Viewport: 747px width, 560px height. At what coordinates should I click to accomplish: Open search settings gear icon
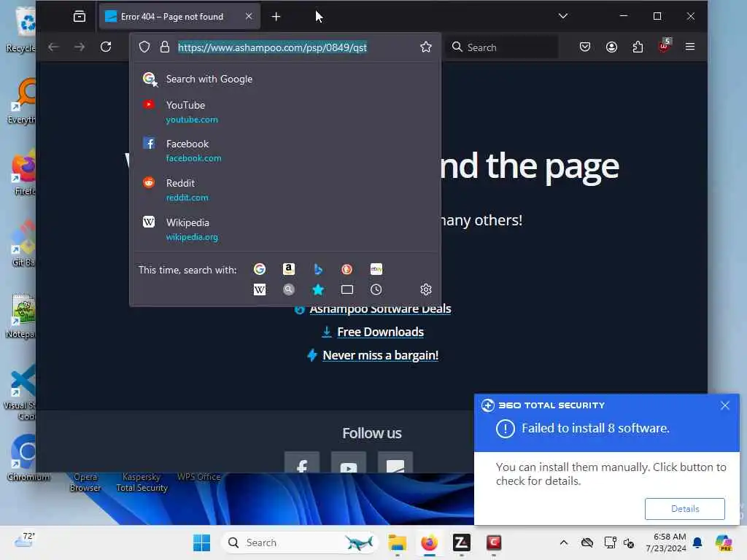click(x=426, y=289)
